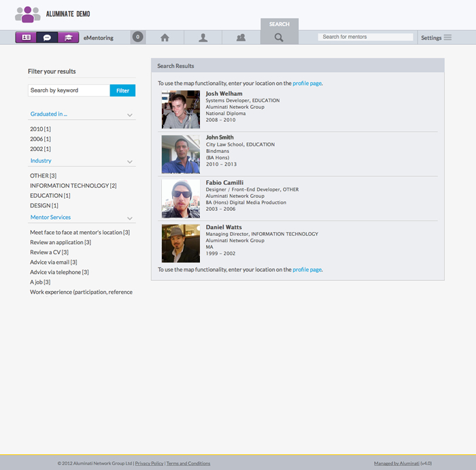Click the 'Search for mentors' box

coord(365,37)
